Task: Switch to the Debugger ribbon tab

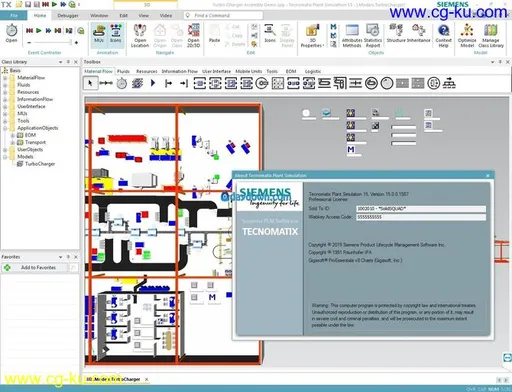Action: click(68, 15)
